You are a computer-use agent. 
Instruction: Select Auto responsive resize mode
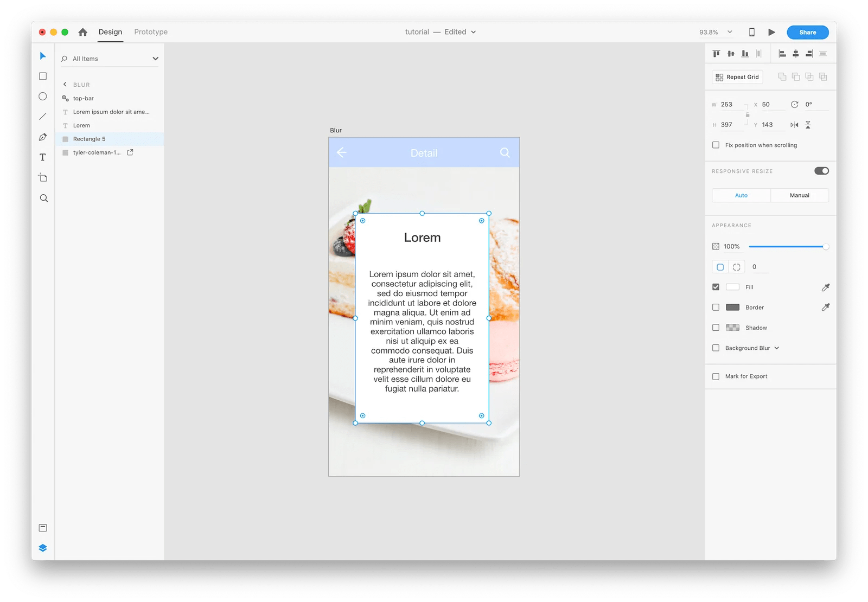741,195
